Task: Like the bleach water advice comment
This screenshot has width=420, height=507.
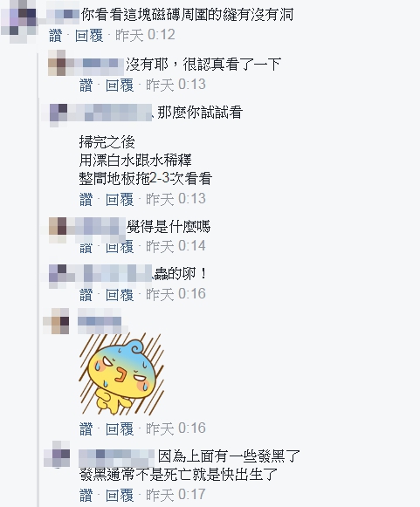Action: 86,199
